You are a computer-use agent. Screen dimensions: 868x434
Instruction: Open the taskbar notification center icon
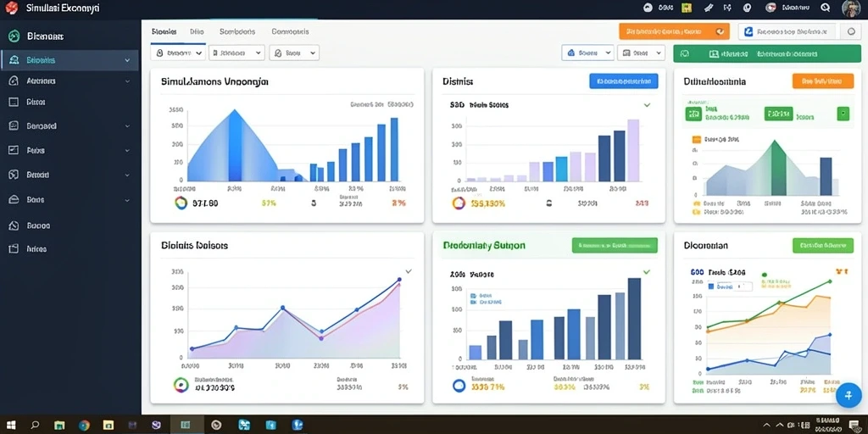(x=853, y=426)
